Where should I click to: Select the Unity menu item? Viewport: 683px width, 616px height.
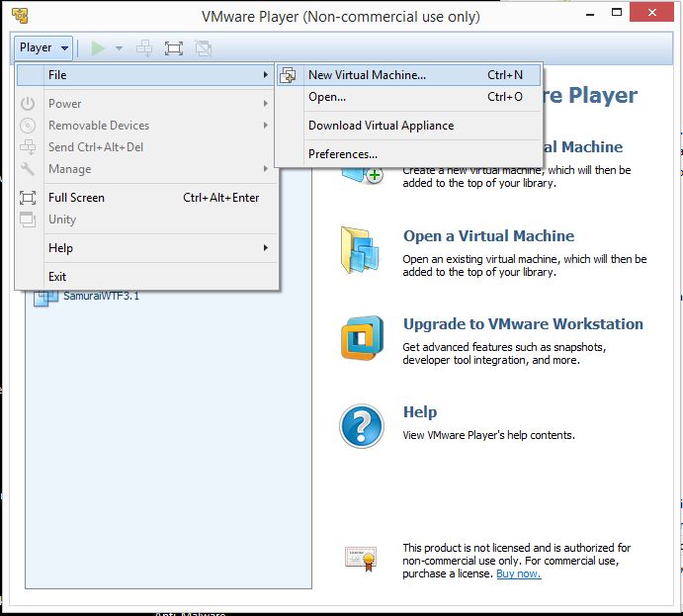146,220
